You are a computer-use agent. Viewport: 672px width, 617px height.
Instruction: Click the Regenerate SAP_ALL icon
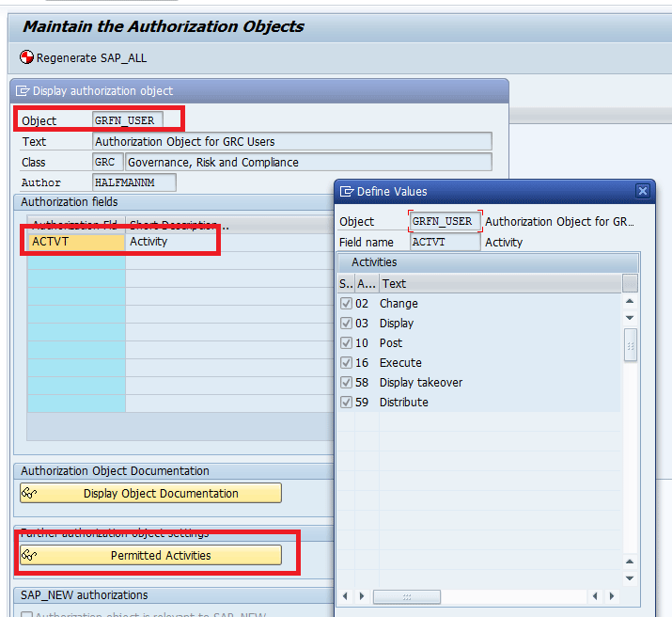tap(26, 57)
